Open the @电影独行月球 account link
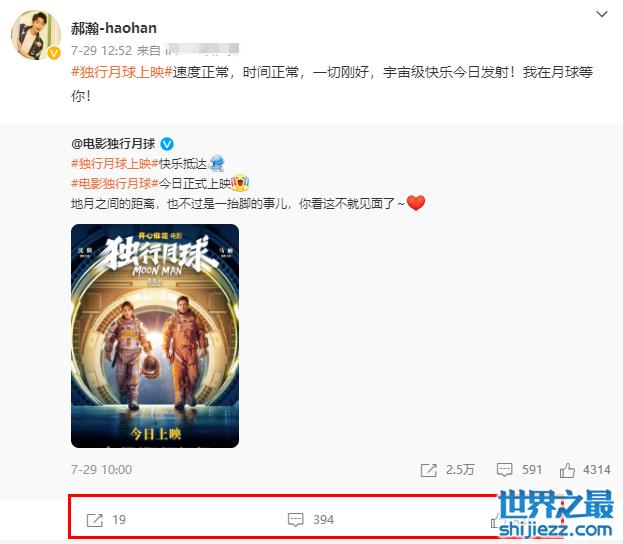The height and width of the screenshot is (544, 623). tap(113, 144)
